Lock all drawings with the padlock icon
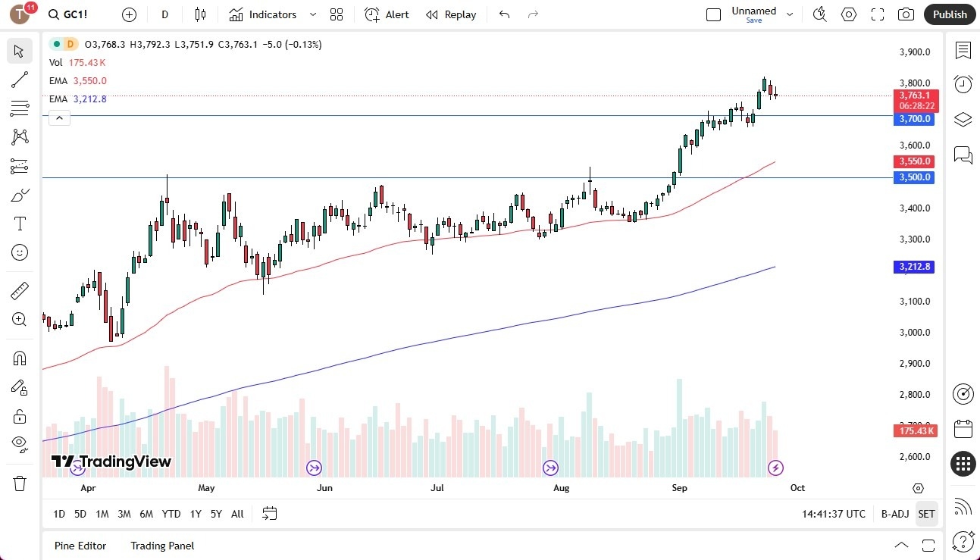Screen dimensions: 980x560 19,415
